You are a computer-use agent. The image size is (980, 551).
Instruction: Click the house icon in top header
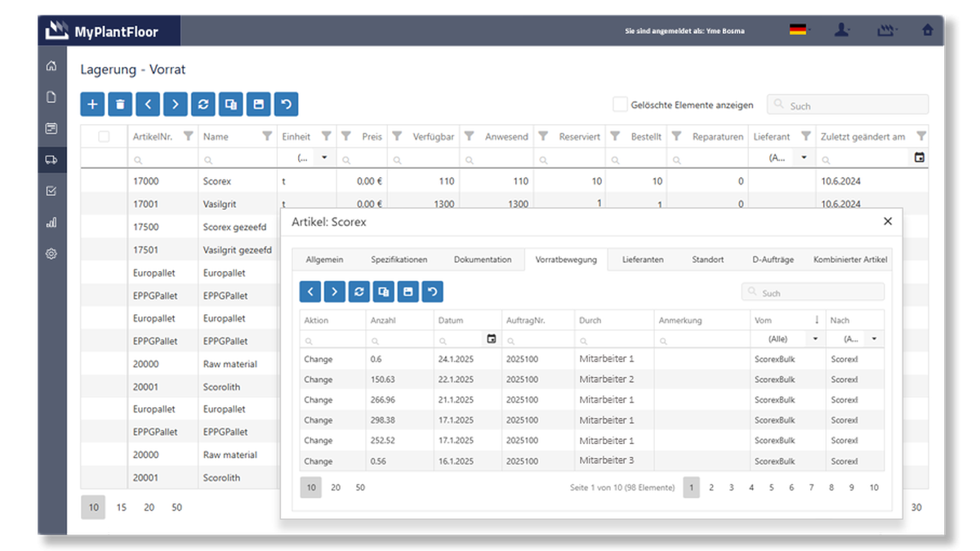pos(927,30)
